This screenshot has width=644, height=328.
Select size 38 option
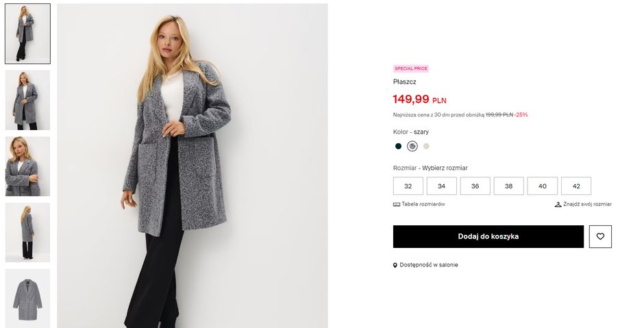point(508,186)
